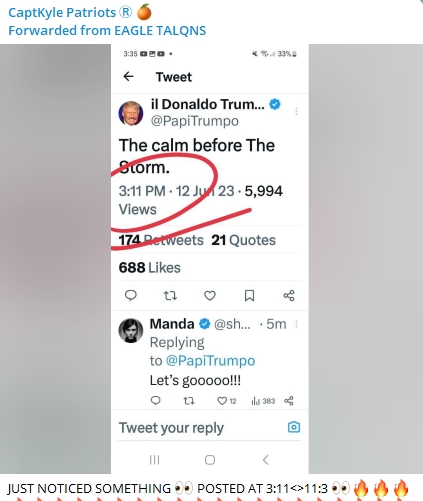Share the main tweet via the share icon
This screenshot has width=423, height=501.
point(289,295)
